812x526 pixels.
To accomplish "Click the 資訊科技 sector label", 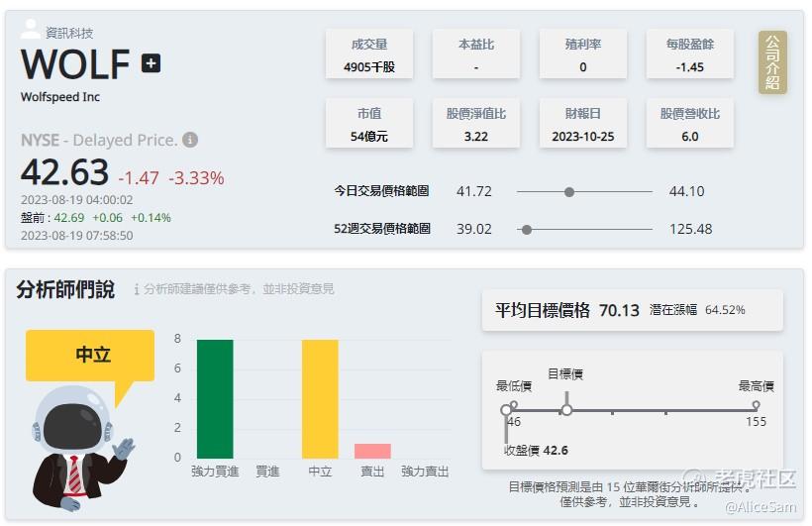I will tap(69, 33).
